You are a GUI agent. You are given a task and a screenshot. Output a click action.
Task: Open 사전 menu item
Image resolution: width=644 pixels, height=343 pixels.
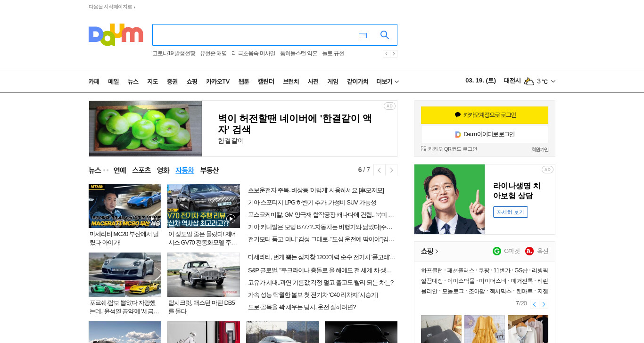(x=313, y=82)
